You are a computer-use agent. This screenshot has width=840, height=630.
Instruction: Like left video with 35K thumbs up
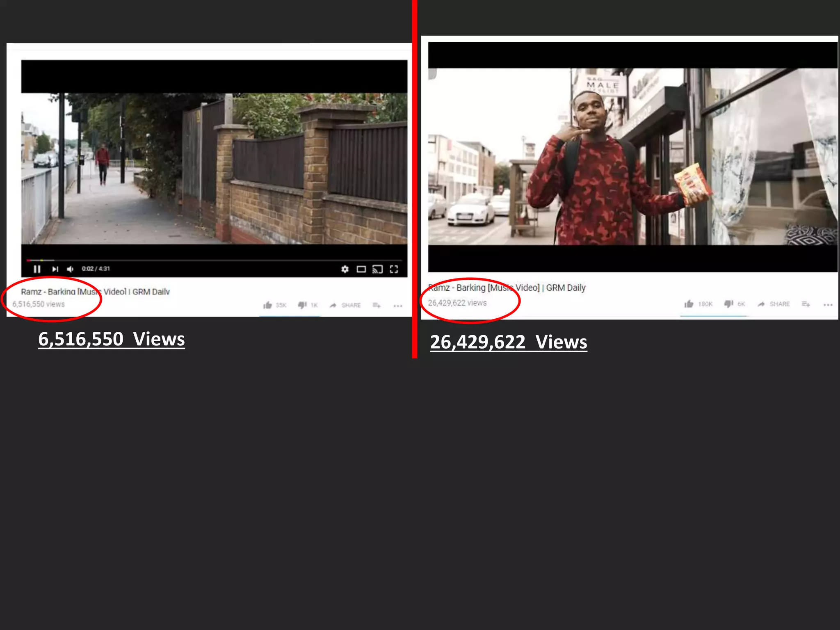coord(275,305)
